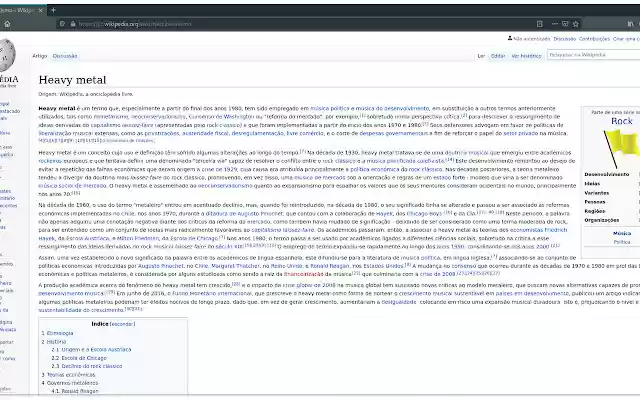640x400 pixels.
Task: Click the Pocket save icon
Action: [x=565, y=24]
